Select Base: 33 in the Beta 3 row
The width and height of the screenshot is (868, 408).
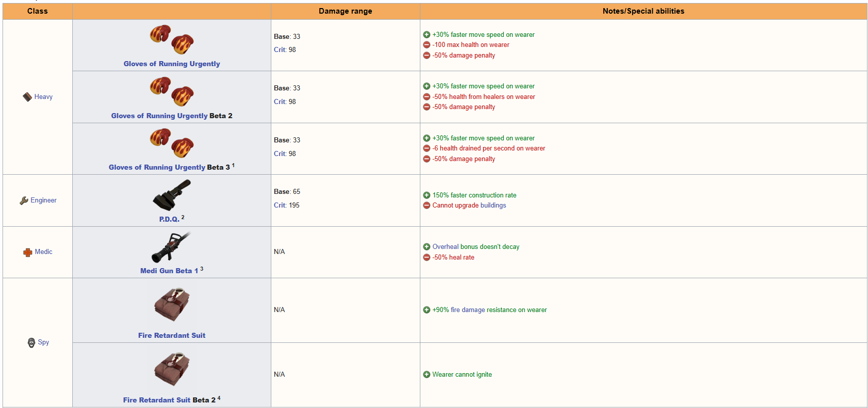click(x=287, y=140)
